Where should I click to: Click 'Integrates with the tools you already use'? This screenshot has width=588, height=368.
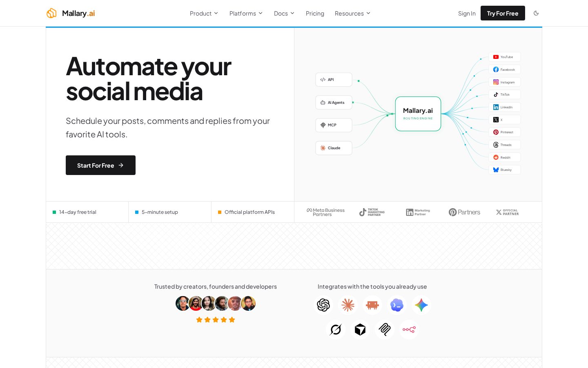372,287
